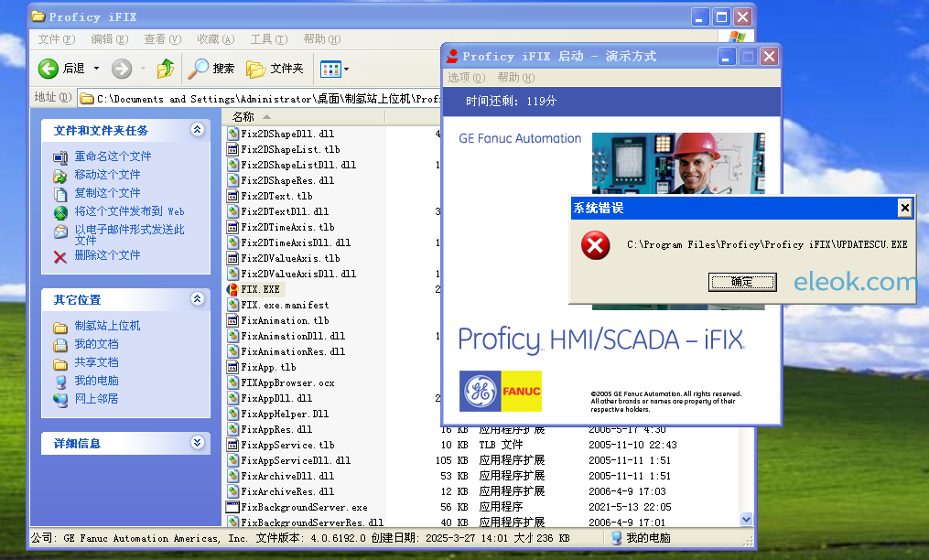Open 帮助(H) menu in iFIX startup window
The width and height of the screenshot is (929, 560).
516,78
